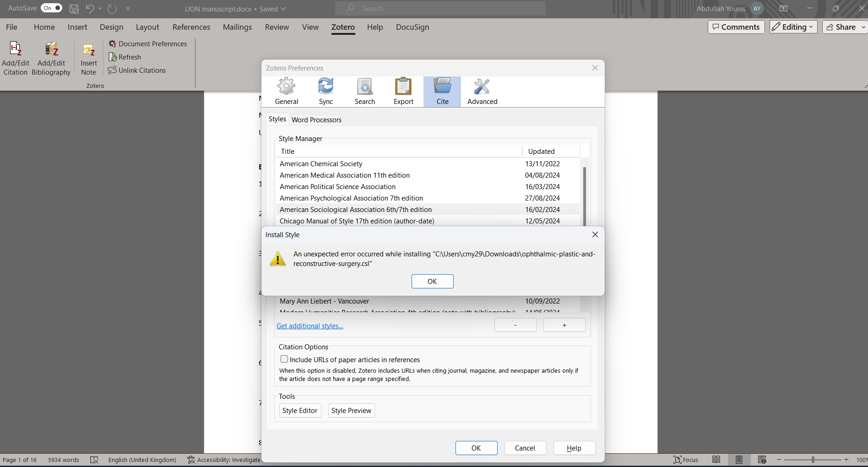This screenshot has height=467, width=868.
Task: Toggle the AutoSave switch
Action: click(51, 8)
